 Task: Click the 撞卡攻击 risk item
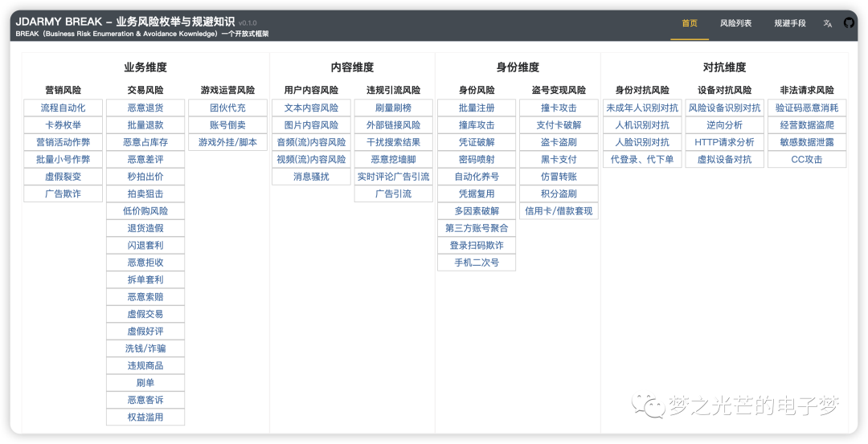click(559, 108)
